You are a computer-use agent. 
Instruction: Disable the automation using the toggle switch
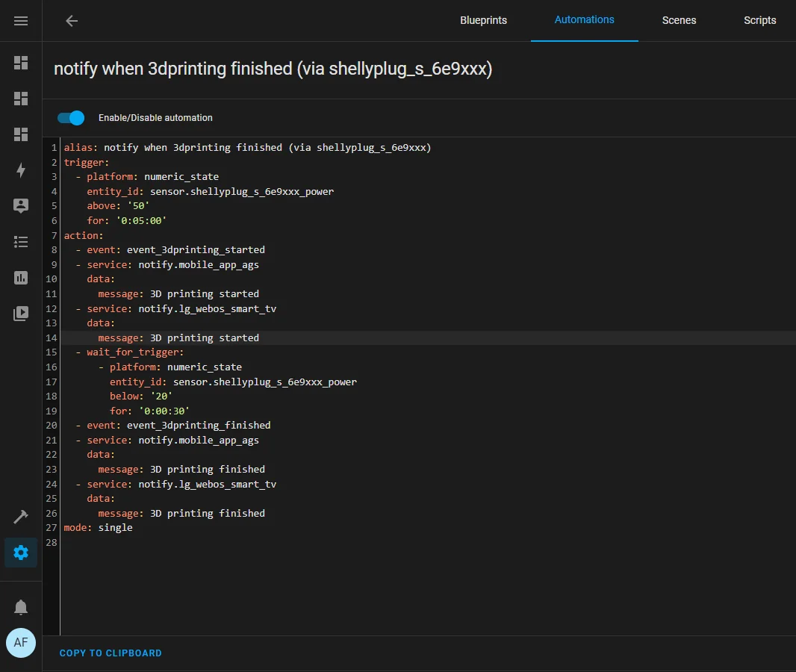(71, 118)
